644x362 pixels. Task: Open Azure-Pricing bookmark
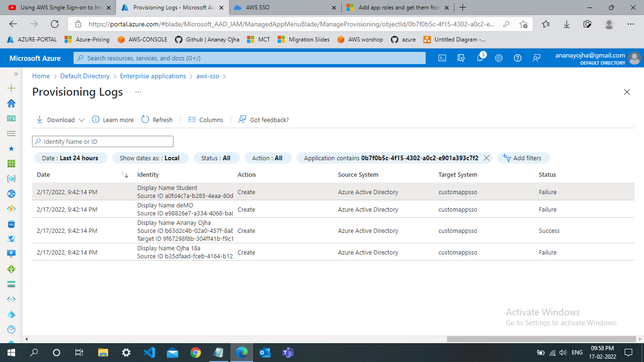point(87,40)
